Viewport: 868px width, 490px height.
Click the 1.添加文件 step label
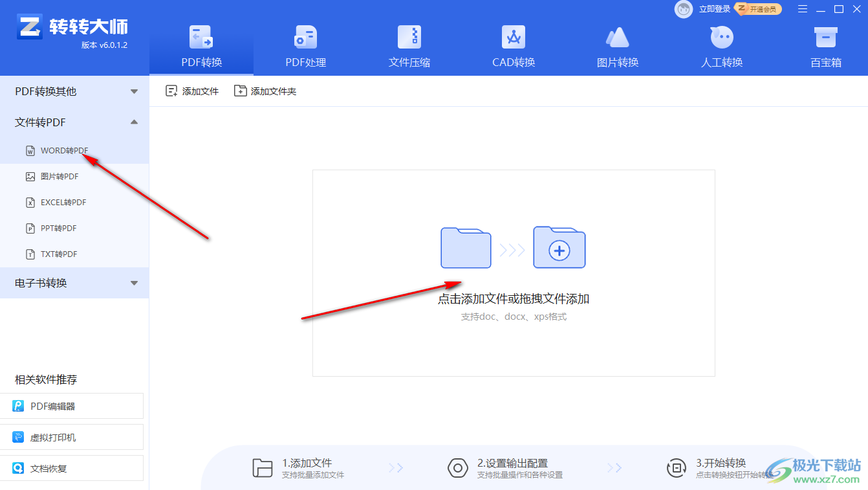[307, 463]
